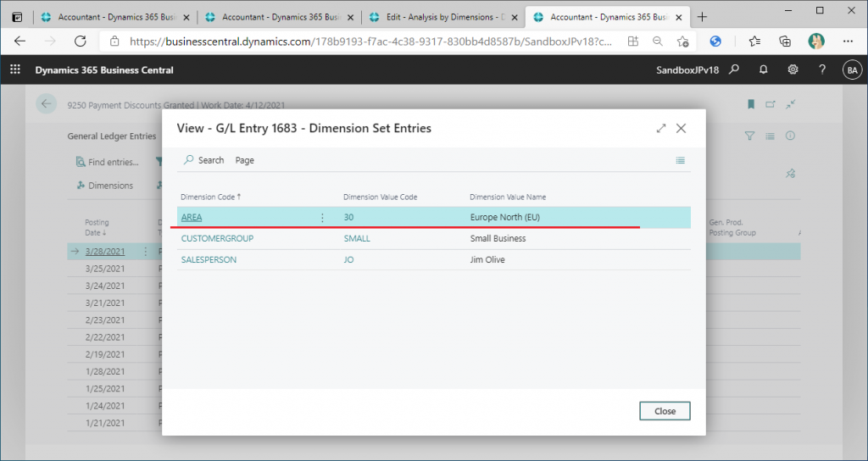Close the Analysis by Dimensions browser tab
Viewport: 868px width, 461px height.
pyautogui.click(x=515, y=18)
